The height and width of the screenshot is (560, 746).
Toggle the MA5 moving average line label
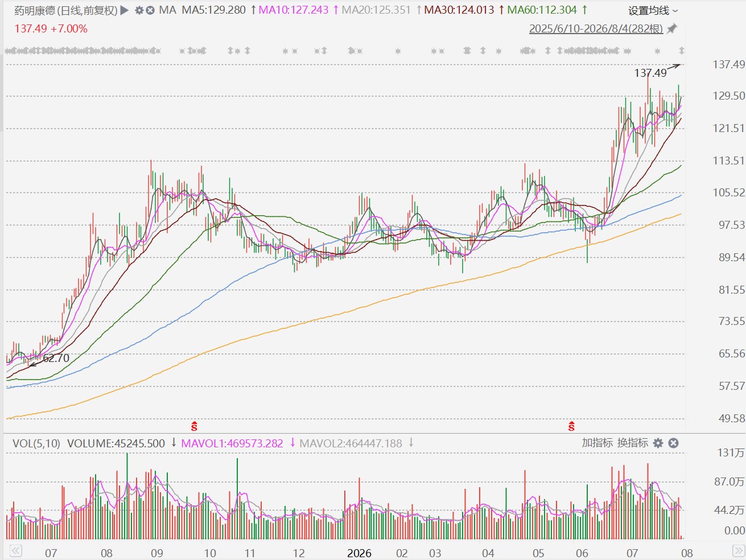click(214, 10)
